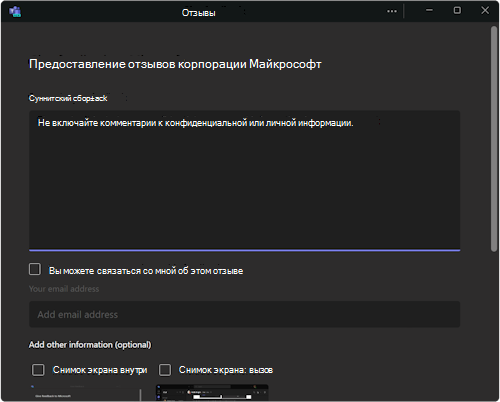
Task: Check 'Вы можете связаться со мной об этом отзыве'
Action: (35, 269)
